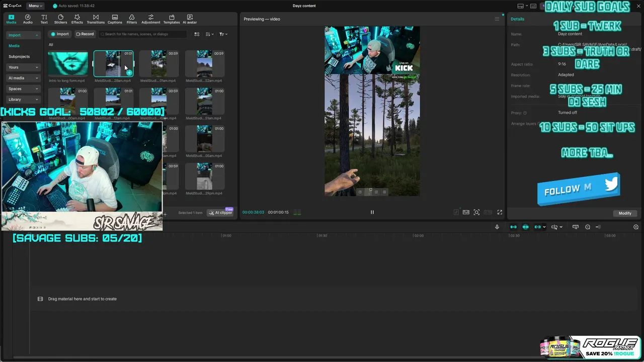Screen dimensions: 644x362
Task: Zoom in the timeline
Action: click(x=636, y=227)
